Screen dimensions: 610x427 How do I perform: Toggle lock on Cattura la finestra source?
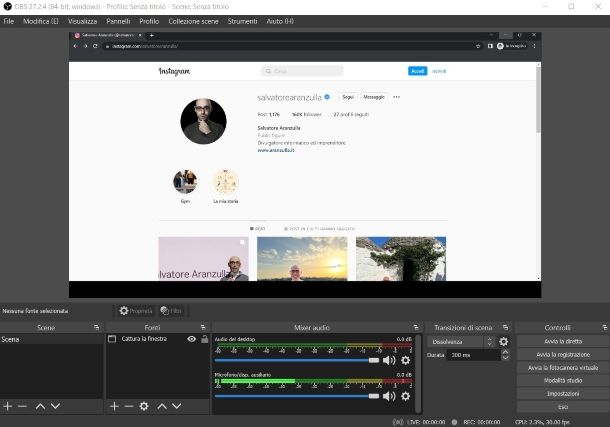coord(204,339)
